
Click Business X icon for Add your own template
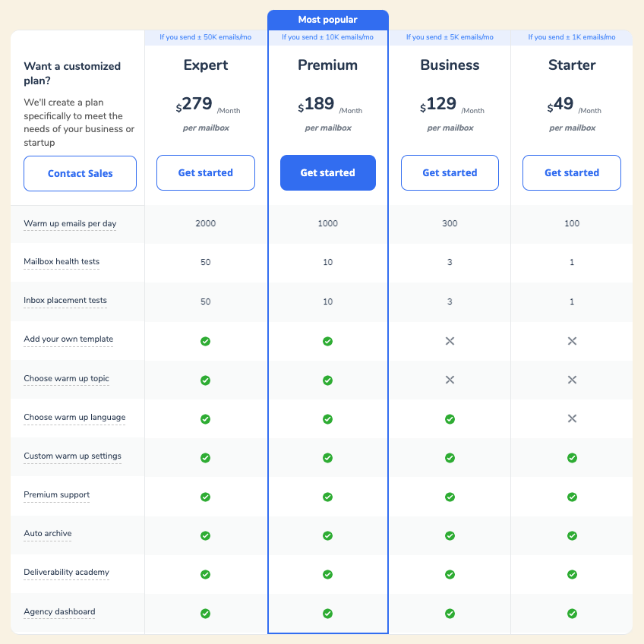pyautogui.click(x=450, y=341)
